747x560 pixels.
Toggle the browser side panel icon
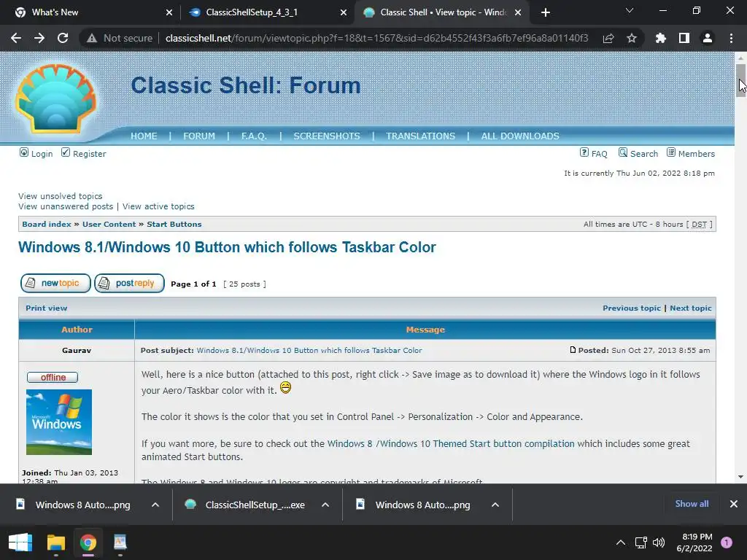click(x=684, y=38)
